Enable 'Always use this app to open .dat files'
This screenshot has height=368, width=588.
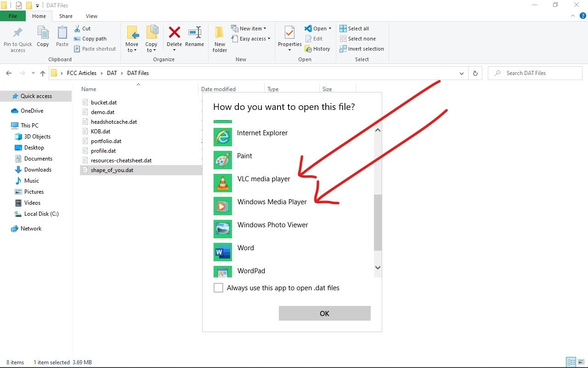[218, 287]
